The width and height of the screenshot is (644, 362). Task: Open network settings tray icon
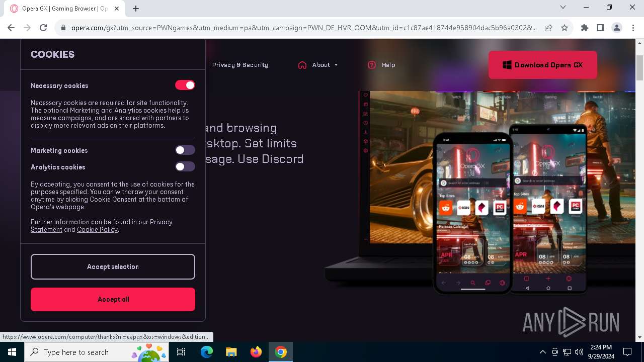(567, 352)
